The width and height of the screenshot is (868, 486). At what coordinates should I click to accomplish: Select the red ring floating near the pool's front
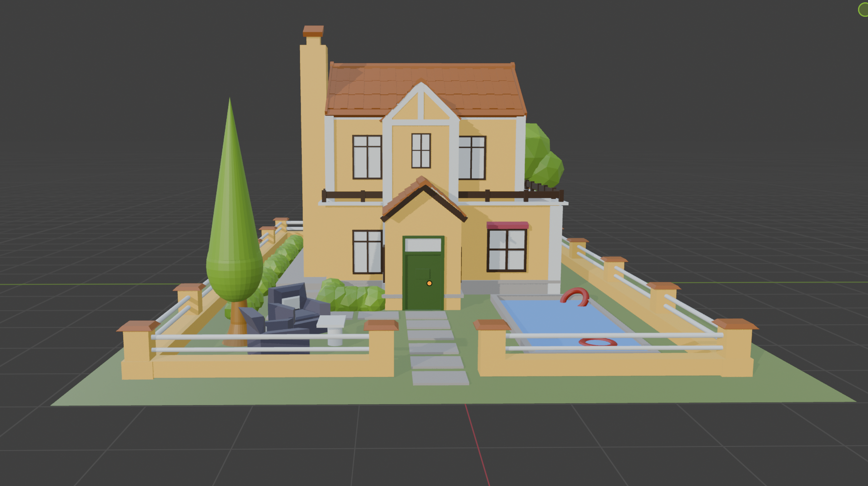click(x=598, y=342)
